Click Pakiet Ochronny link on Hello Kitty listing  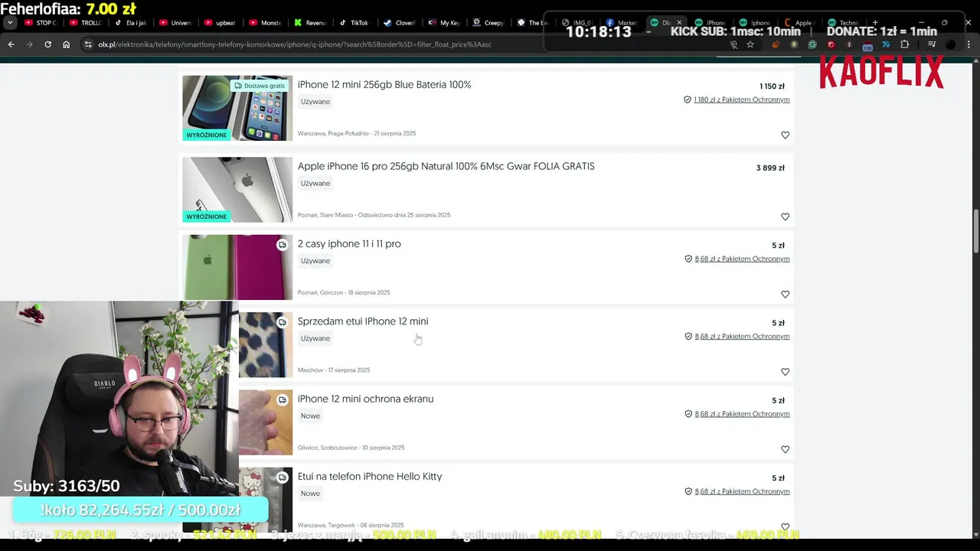tap(742, 491)
